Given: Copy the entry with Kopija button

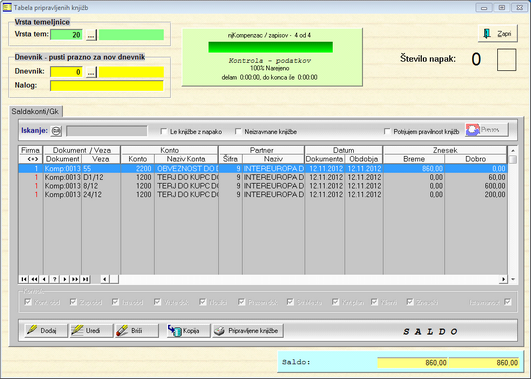Looking at the screenshot, I should tap(188, 331).
